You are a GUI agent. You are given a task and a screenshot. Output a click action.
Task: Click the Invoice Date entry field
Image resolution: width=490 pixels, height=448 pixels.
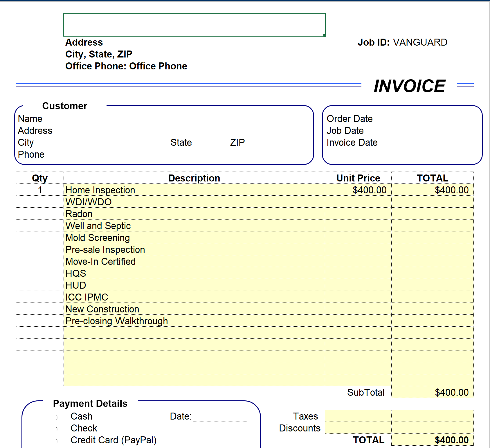click(x=432, y=143)
